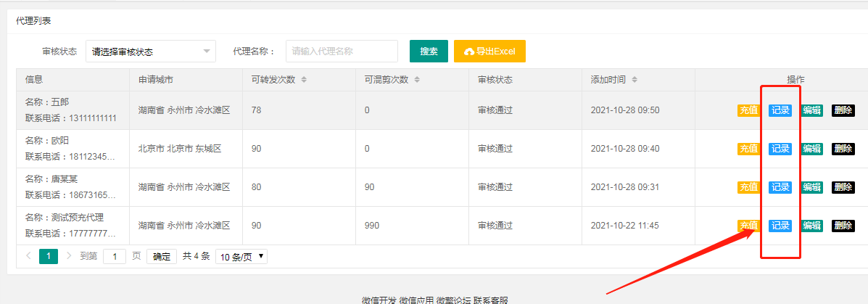
Task: Click 充值 for agent 五郎
Action: point(749,110)
